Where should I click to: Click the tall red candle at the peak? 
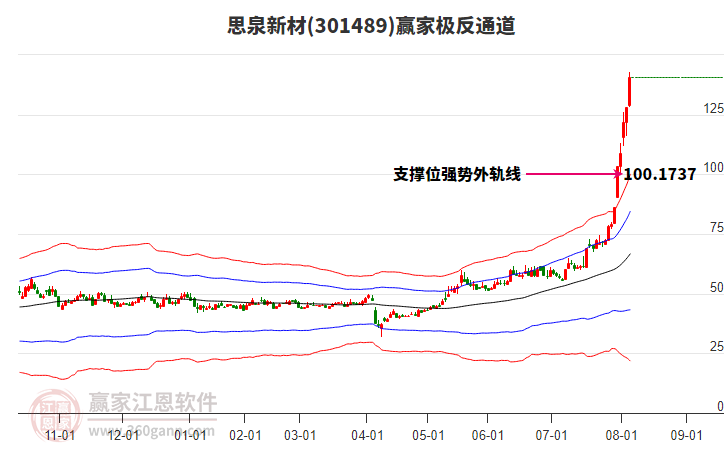[x=629, y=91]
